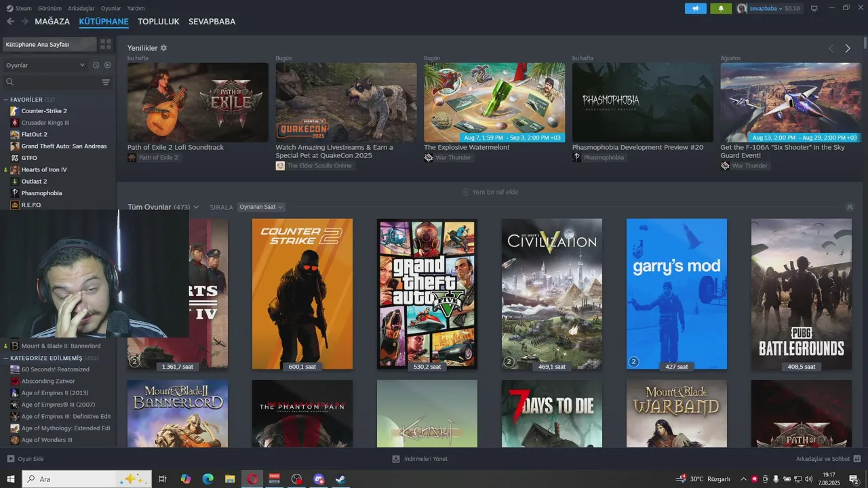Open advanced filter settings icon
Viewport: 868px width, 488px height.
tap(106, 82)
